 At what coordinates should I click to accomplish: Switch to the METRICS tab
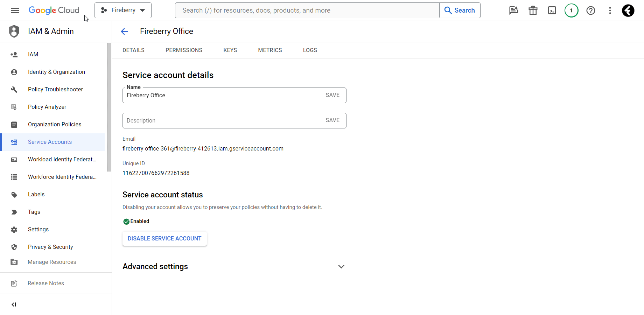click(x=270, y=50)
